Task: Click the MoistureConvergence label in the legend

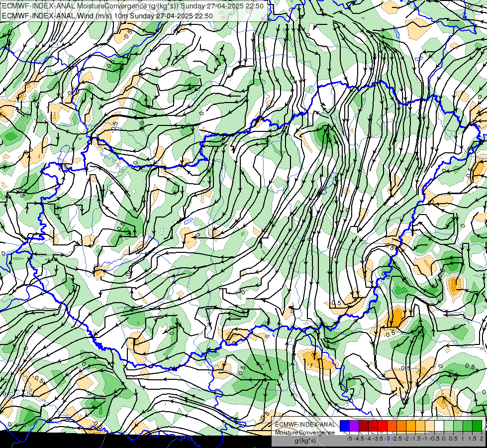Action: [x=305, y=433]
